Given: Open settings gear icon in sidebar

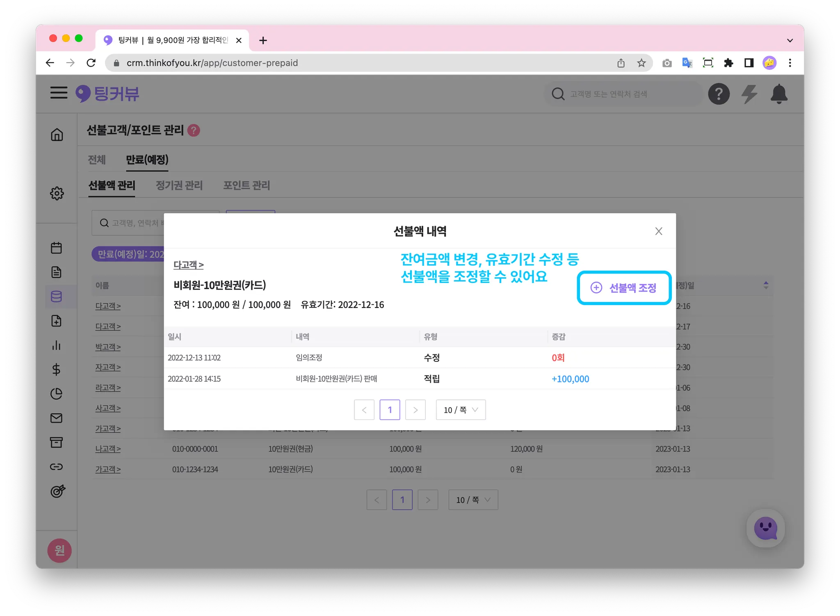Looking at the screenshot, I should pyautogui.click(x=57, y=193).
